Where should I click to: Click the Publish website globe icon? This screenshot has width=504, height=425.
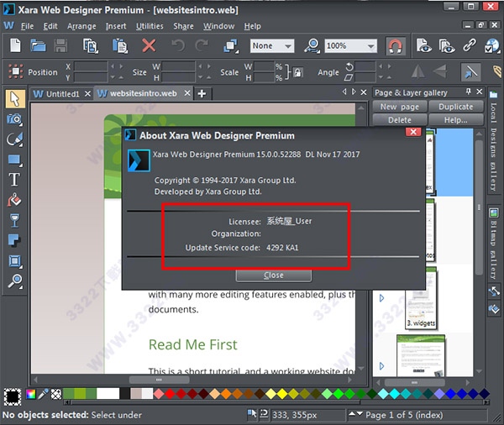click(491, 46)
